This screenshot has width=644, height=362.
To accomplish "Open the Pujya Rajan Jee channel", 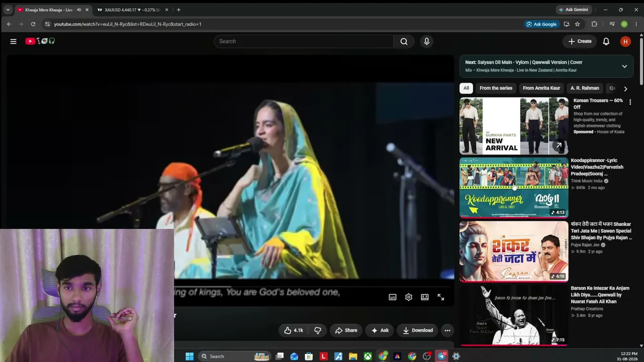I will coord(585,245).
